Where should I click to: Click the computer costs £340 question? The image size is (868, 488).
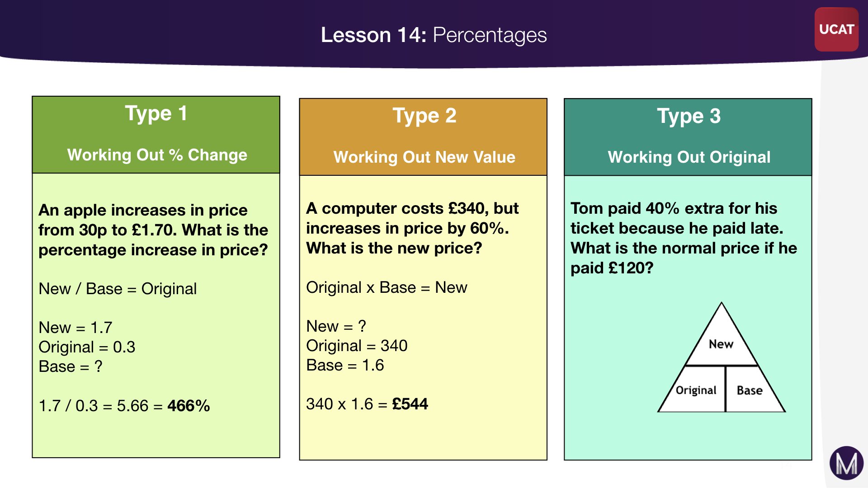(412, 228)
